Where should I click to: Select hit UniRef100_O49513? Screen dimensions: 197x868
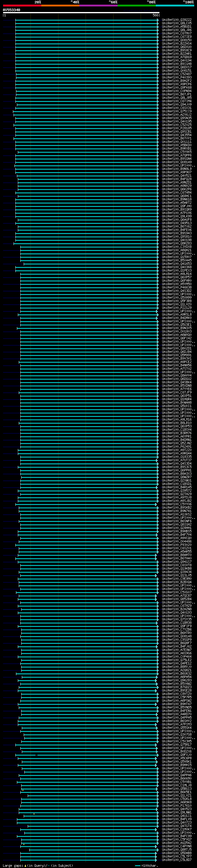(176, 223)
